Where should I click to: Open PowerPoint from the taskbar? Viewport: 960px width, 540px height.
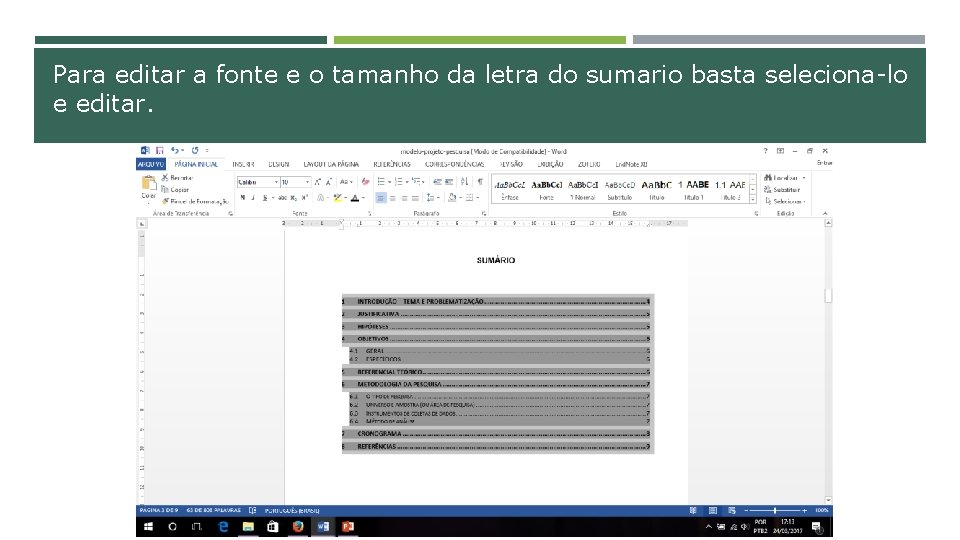coord(348,527)
